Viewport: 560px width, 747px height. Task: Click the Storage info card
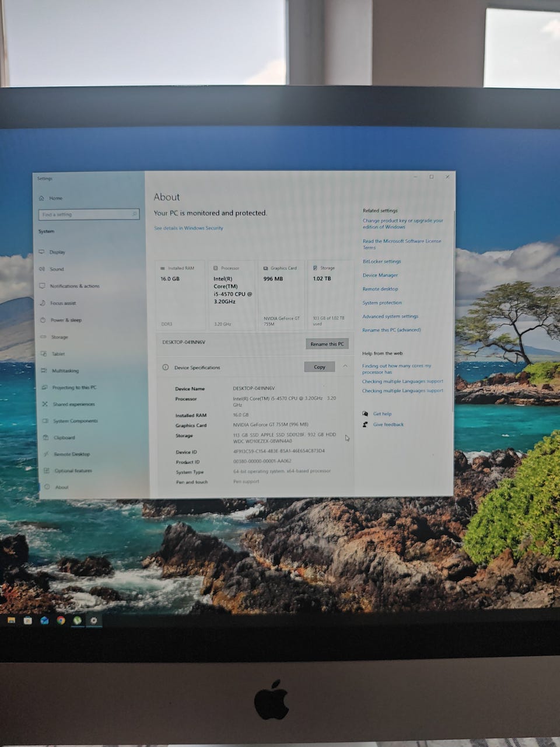click(330, 295)
